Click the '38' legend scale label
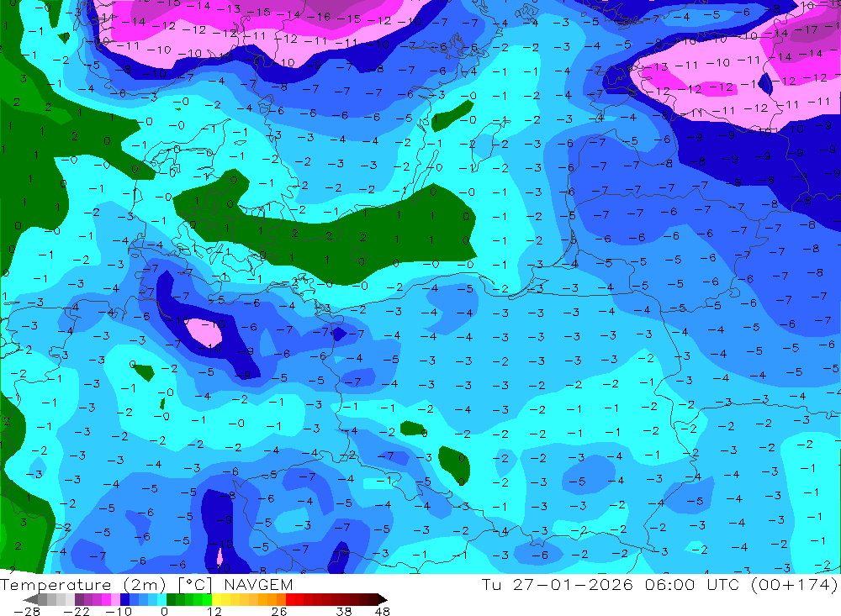Screen dimensions: 841x616 click(x=344, y=612)
